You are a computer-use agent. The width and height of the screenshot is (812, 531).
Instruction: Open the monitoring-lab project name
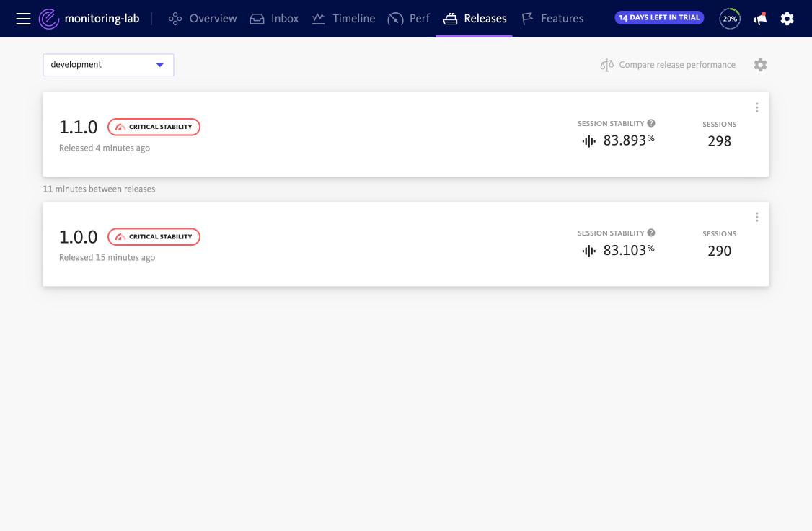pos(102,19)
